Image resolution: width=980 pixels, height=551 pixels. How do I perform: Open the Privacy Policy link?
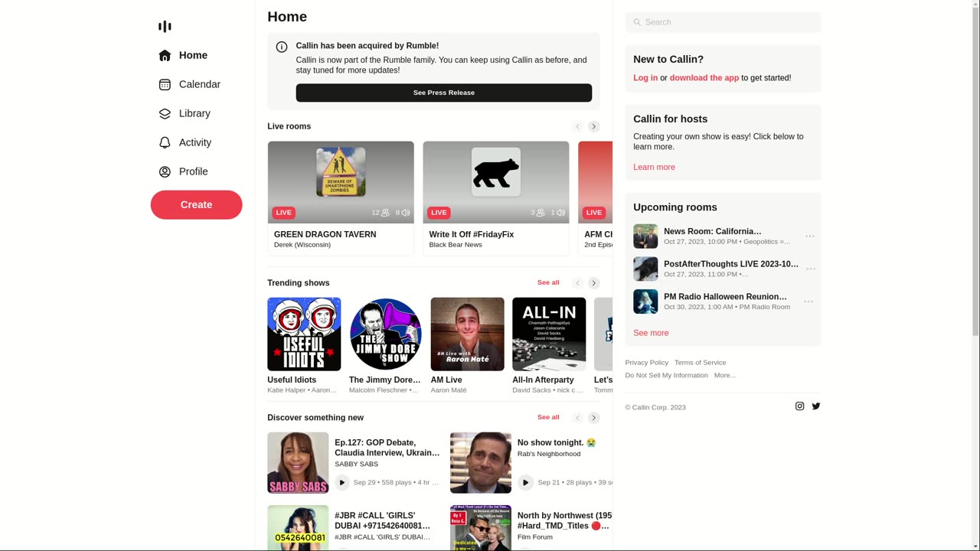[647, 363]
